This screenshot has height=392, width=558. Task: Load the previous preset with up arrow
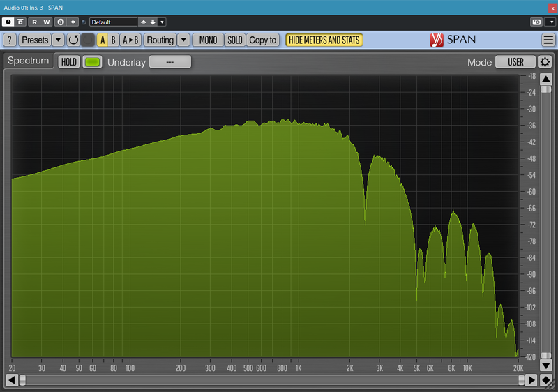point(144,22)
